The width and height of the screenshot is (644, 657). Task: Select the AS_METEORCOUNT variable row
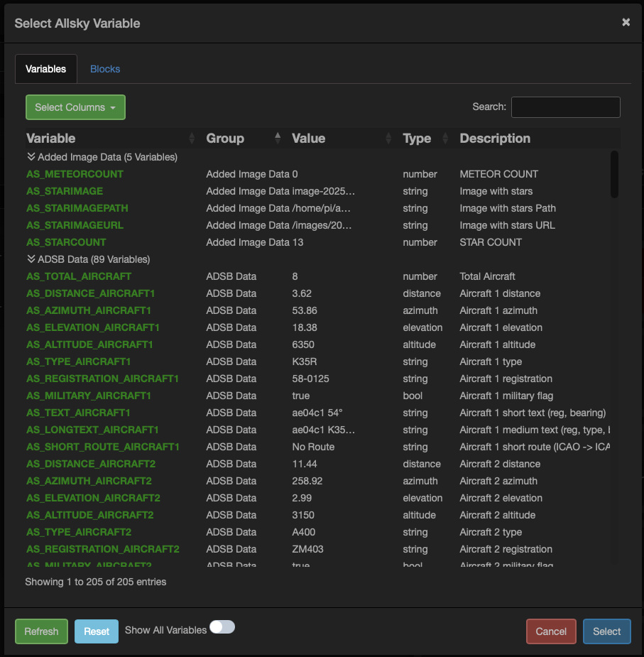[75, 174]
